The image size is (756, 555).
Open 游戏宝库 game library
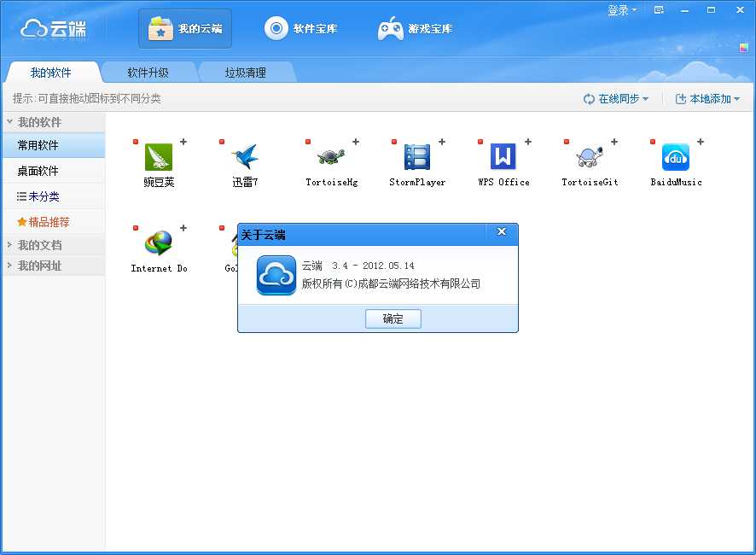click(415, 28)
